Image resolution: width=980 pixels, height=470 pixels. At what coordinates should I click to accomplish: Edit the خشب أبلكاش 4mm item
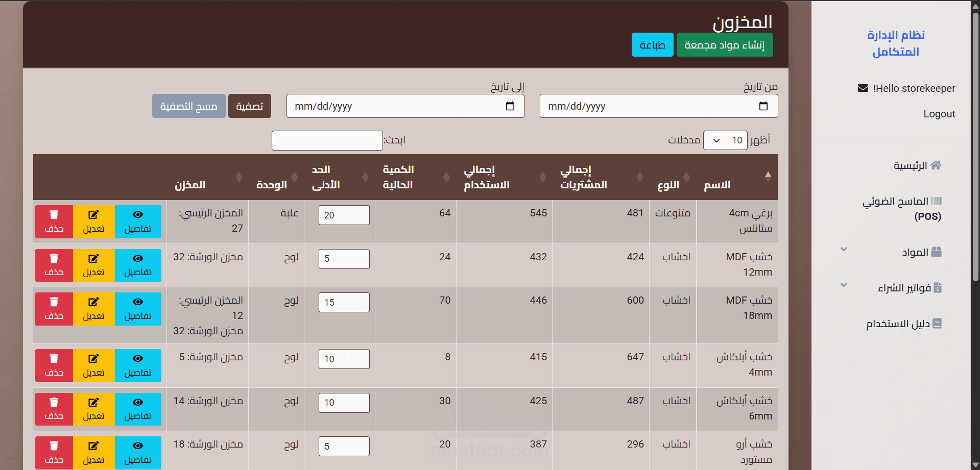94,365
